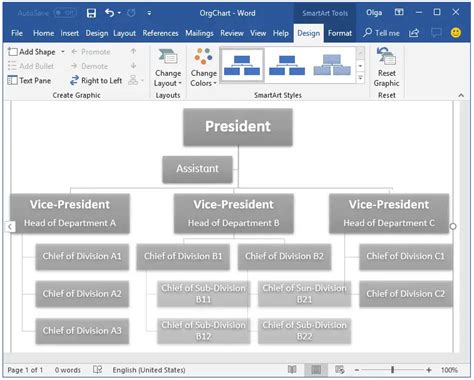Screen dimensions: 474x380
Task: Toggle the Text Pane button
Action: coord(29,80)
